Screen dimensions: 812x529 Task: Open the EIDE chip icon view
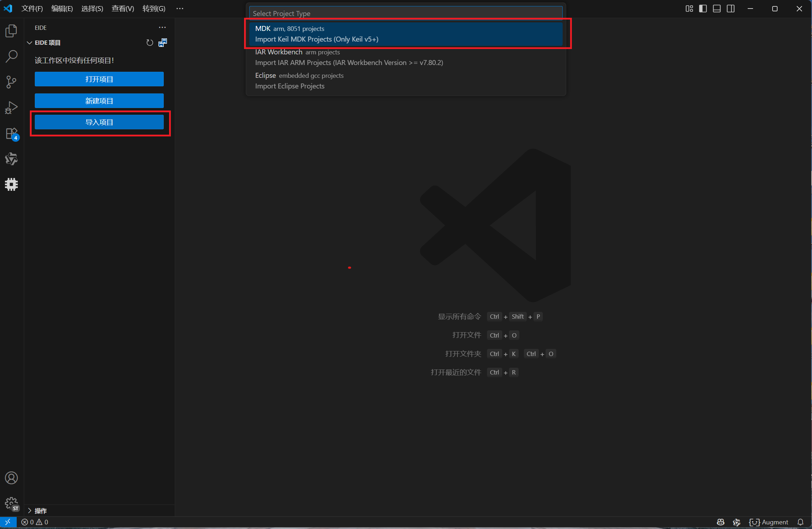point(11,184)
